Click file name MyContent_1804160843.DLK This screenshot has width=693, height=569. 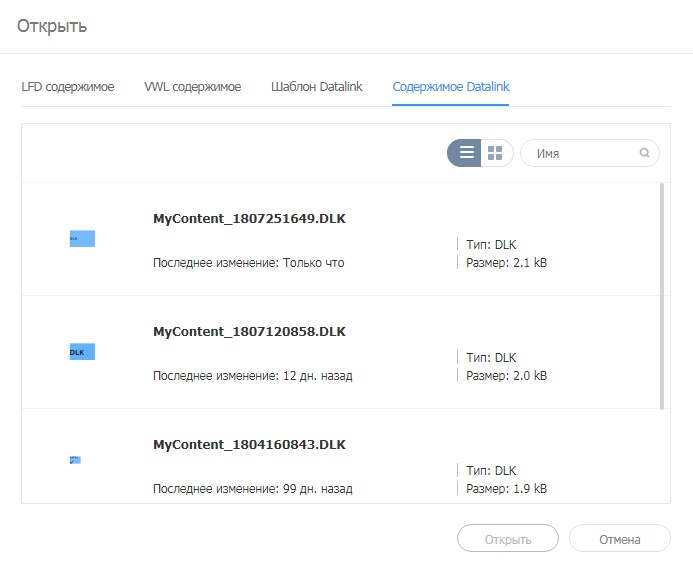[x=249, y=444]
